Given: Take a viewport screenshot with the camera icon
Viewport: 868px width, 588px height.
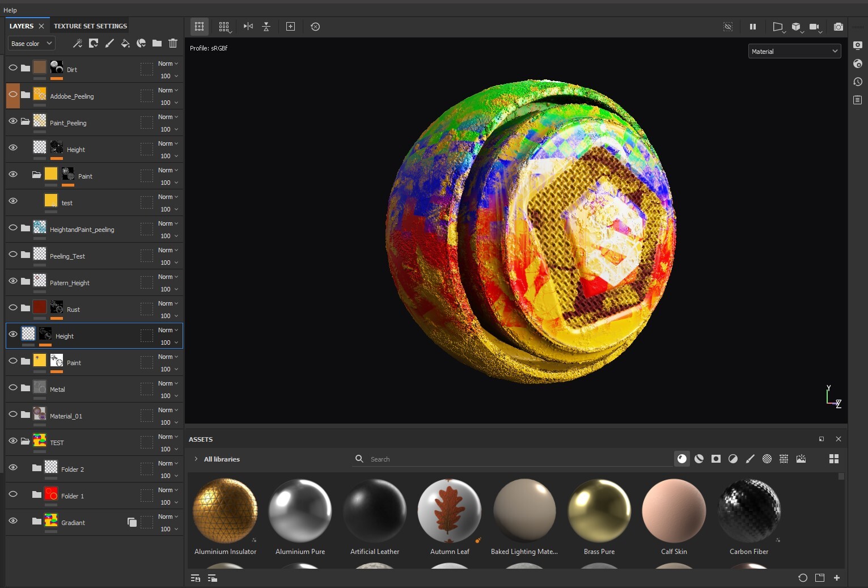Looking at the screenshot, I should [x=839, y=27].
